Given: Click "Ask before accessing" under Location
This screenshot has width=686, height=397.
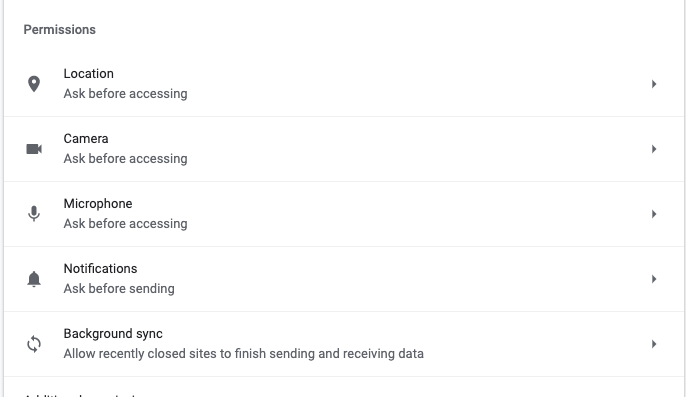Looking at the screenshot, I should coord(126,94).
